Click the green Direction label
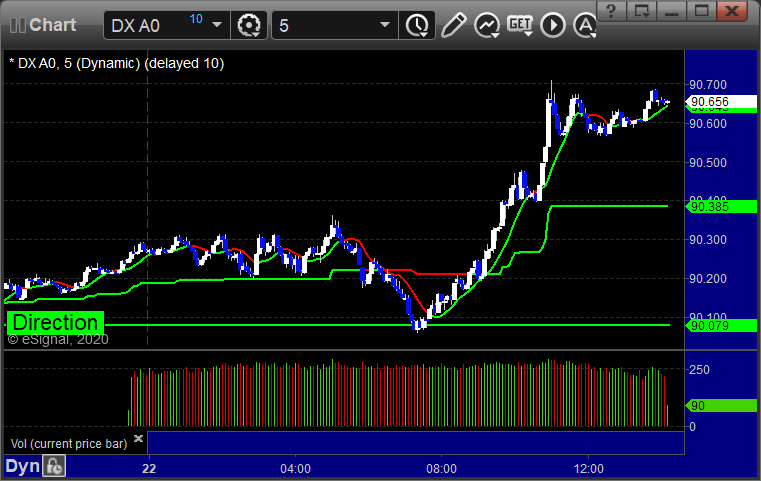The width and height of the screenshot is (761, 481). point(55,323)
